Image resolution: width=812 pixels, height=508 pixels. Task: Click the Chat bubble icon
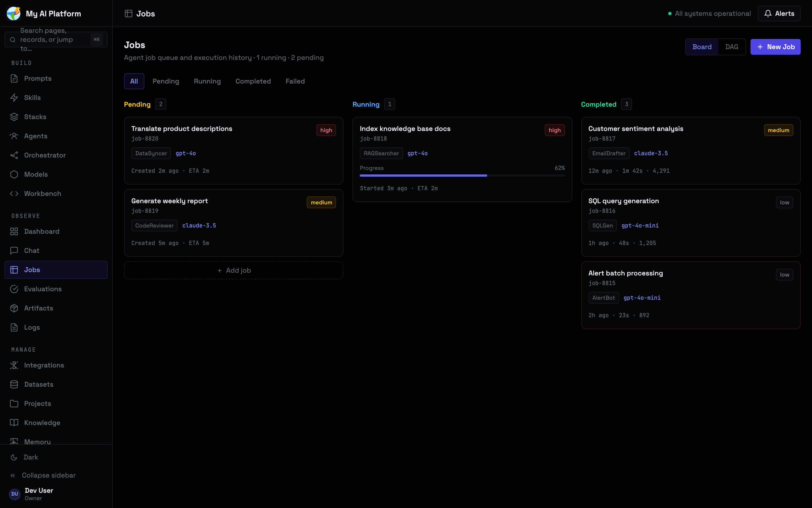coord(14,250)
